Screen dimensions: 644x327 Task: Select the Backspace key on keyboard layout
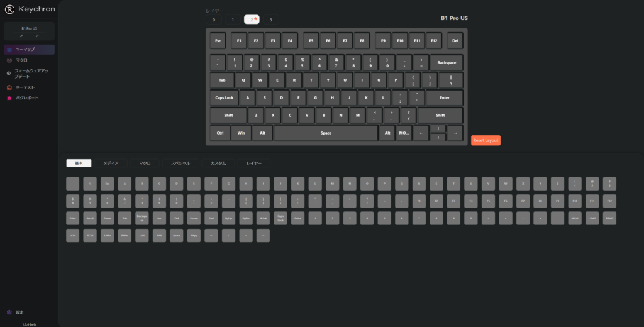(x=447, y=63)
